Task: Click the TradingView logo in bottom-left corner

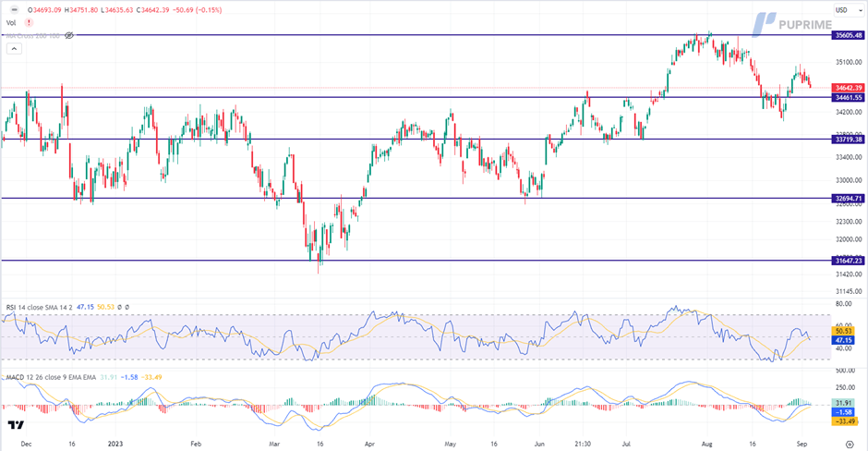Action: [16, 425]
